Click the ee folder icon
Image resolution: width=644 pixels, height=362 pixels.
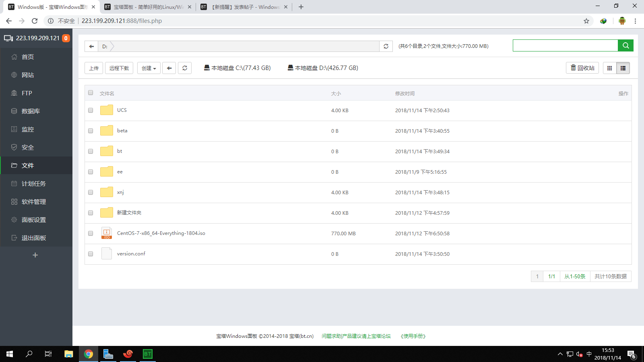(107, 172)
